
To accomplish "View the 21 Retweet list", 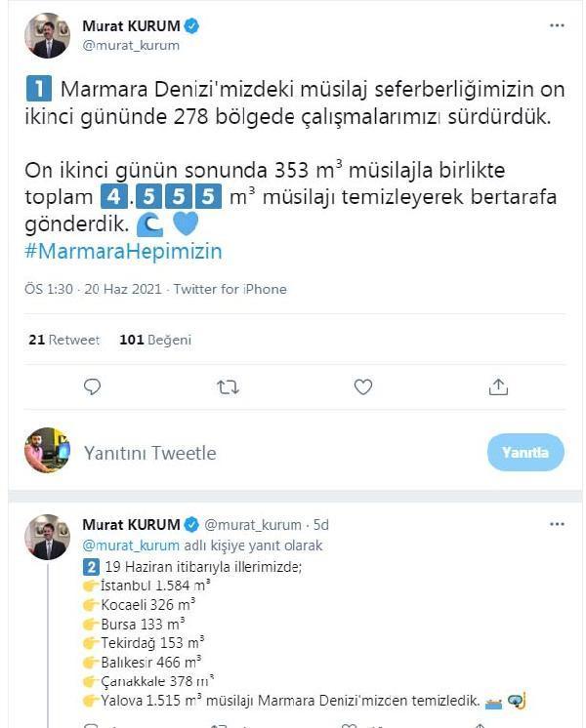I will (63, 340).
